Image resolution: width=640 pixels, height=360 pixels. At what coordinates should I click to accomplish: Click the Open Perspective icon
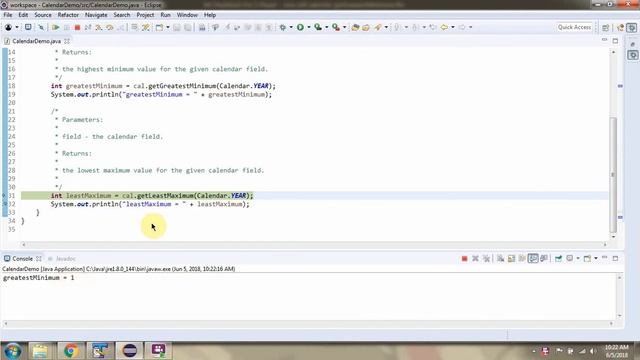pos(606,27)
